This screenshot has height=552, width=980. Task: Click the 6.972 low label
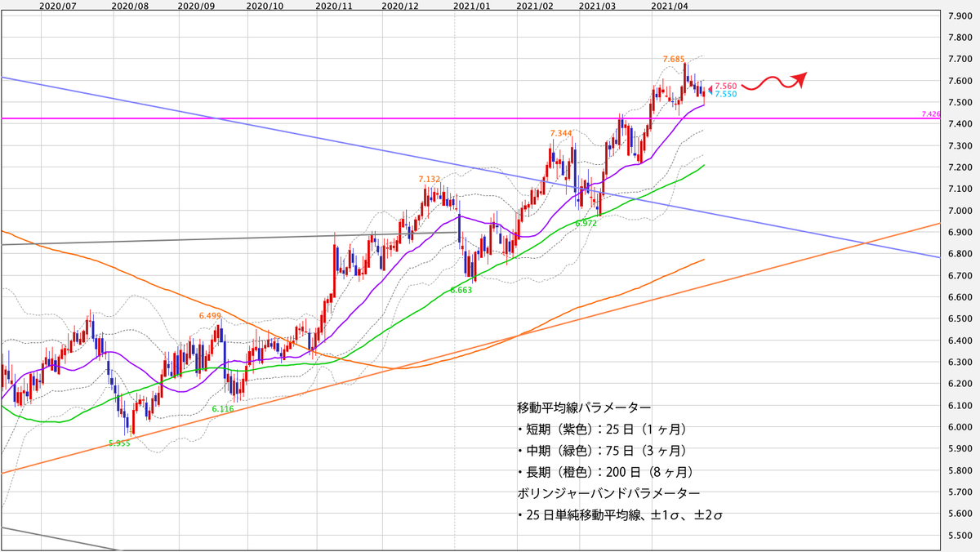click(x=586, y=222)
